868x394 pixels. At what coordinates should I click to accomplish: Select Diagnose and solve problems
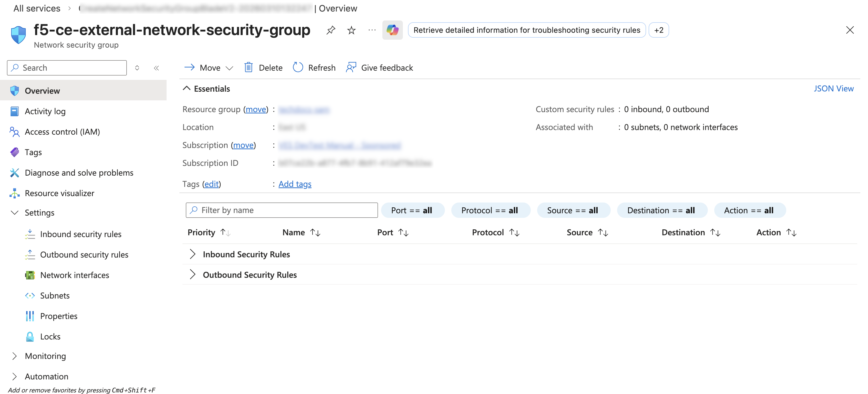click(79, 172)
